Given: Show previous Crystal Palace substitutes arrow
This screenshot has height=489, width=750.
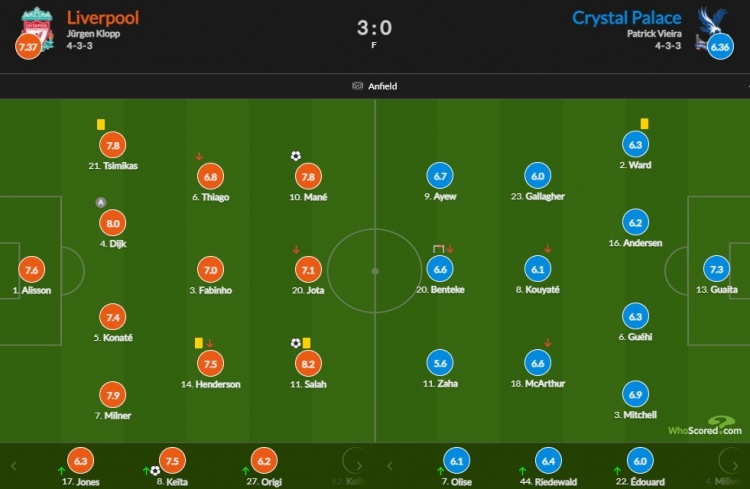Looking at the screenshot, I should 390,466.
